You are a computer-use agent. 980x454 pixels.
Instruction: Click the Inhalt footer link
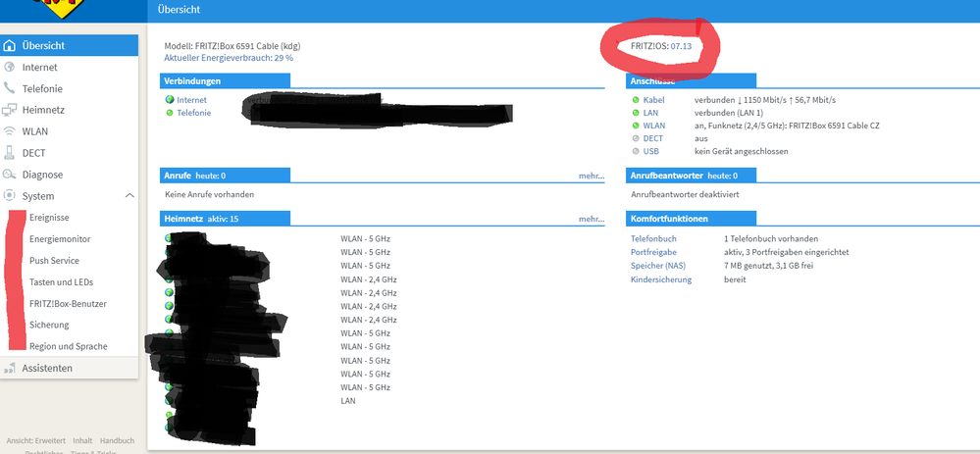pyautogui.click(x=82, y=440)
